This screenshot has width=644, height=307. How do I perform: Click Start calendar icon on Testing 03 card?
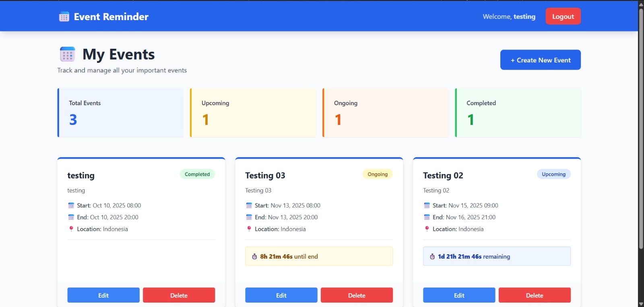(x=249, y=205)
